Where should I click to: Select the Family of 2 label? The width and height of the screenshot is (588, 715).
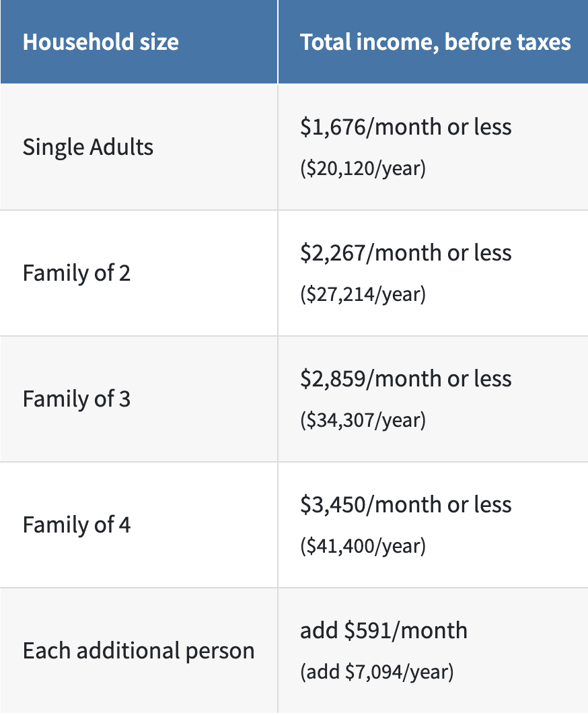point(77,273)
